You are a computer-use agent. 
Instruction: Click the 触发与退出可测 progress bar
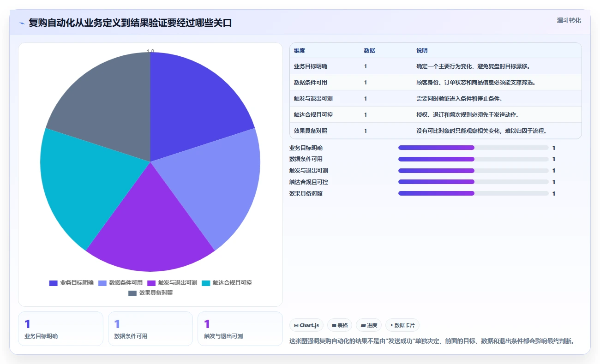coord(473,171)
